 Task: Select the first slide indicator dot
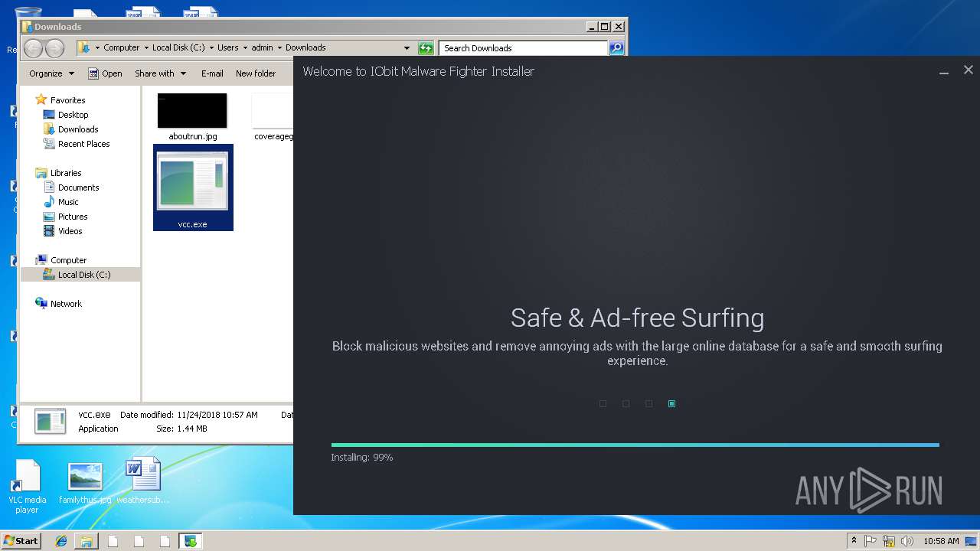pyautogui.click(x=603, y=403)
